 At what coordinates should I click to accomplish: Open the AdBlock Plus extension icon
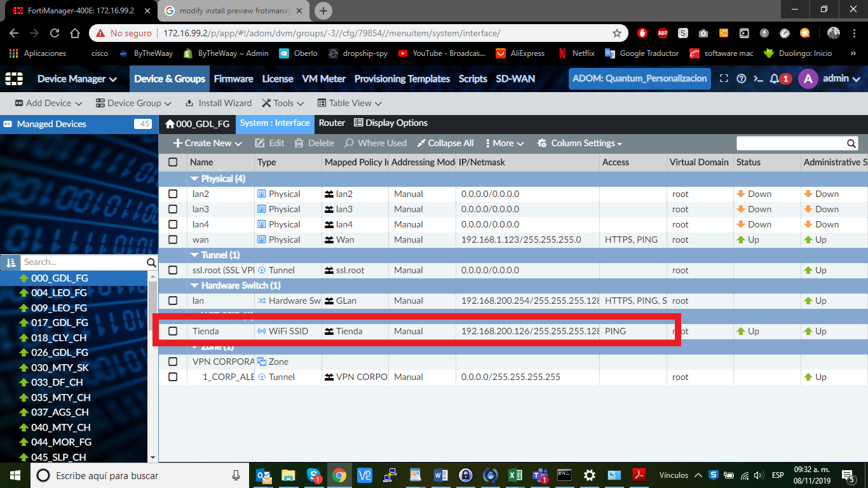pyautogui.click(x=662, y=33)
